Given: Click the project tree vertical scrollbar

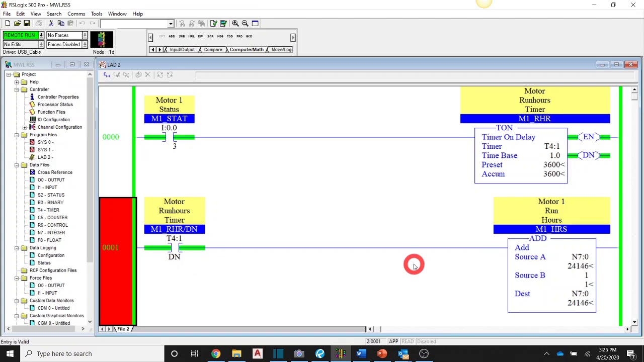Looking at the screenshot, I should pos(90,199).
